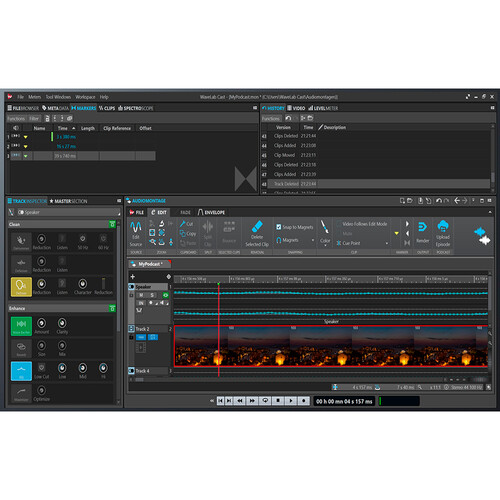500x500 pixels.
Task: Adjust the Voice Exciter Clarity knob
Action: point(62,323)
